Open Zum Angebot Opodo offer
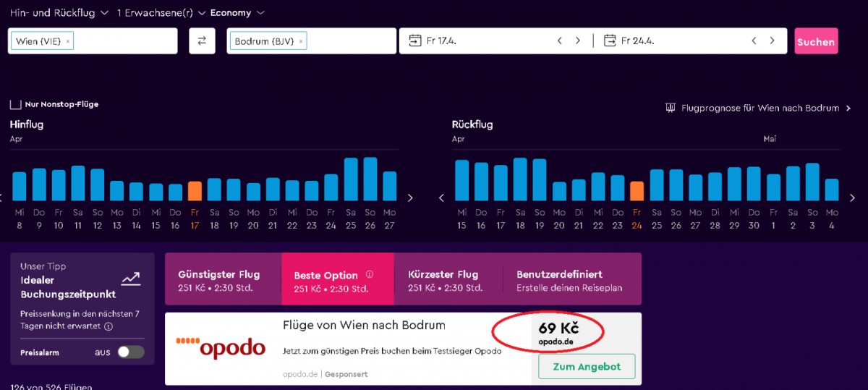Screen dimensions: 868x390 click(x=586, y=367)
